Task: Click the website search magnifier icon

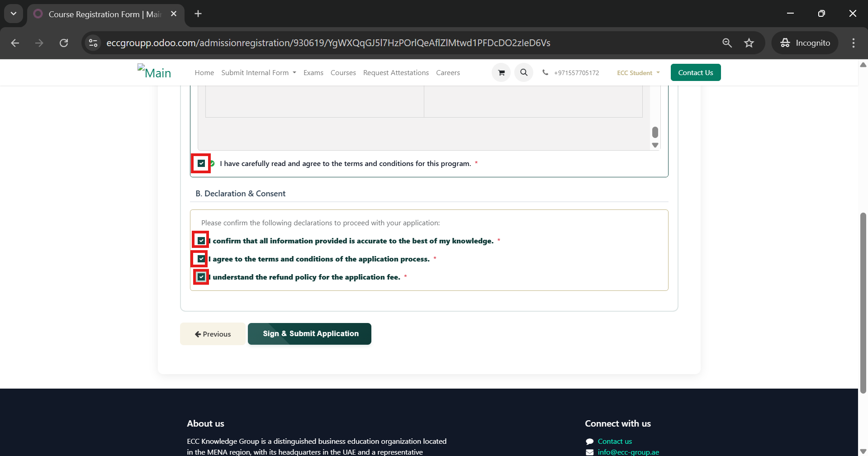Action: [524, 73]
